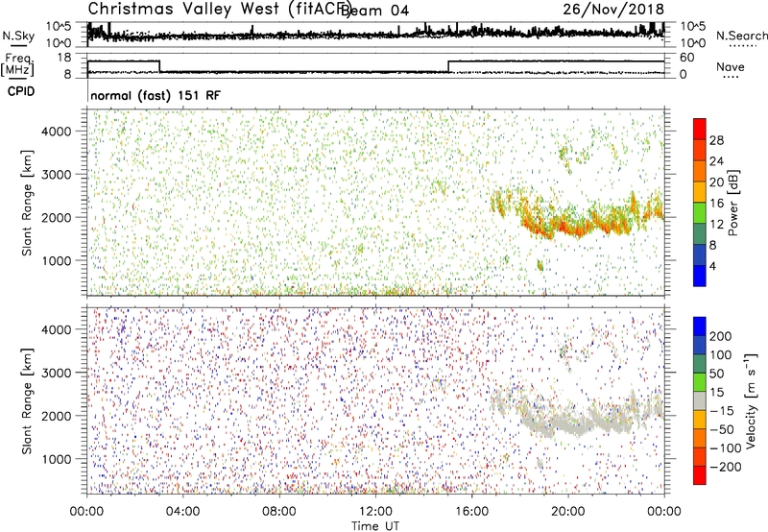Click the 'Time UT' axis title
Screen dimensions: 768x532
[x=375, y=525]
